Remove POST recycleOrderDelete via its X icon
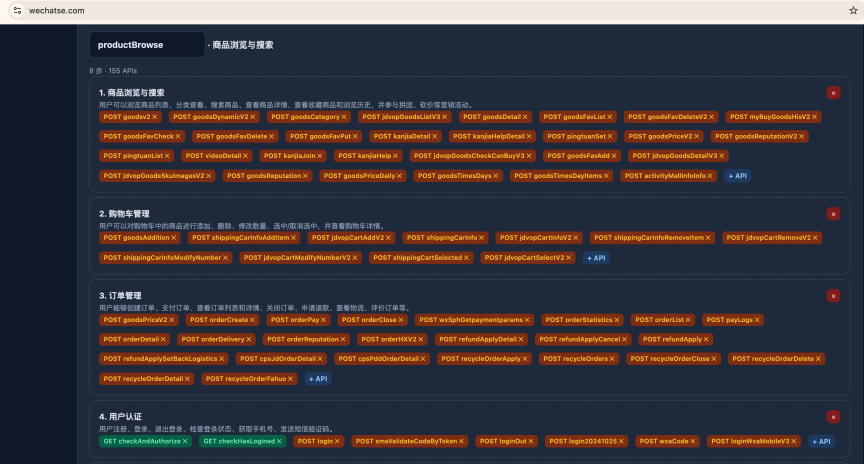This screenshot has width=864, height=464. (x=818, y=359)
